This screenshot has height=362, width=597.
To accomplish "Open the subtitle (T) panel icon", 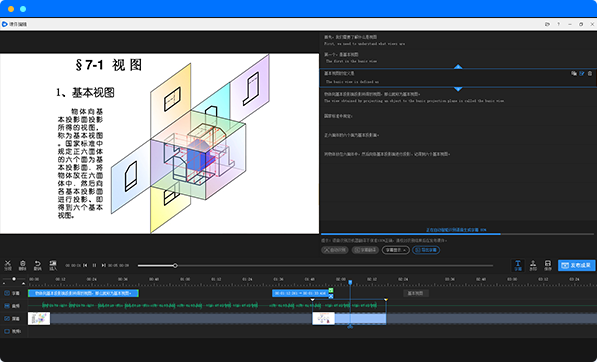I will click(x=518, y=265).
